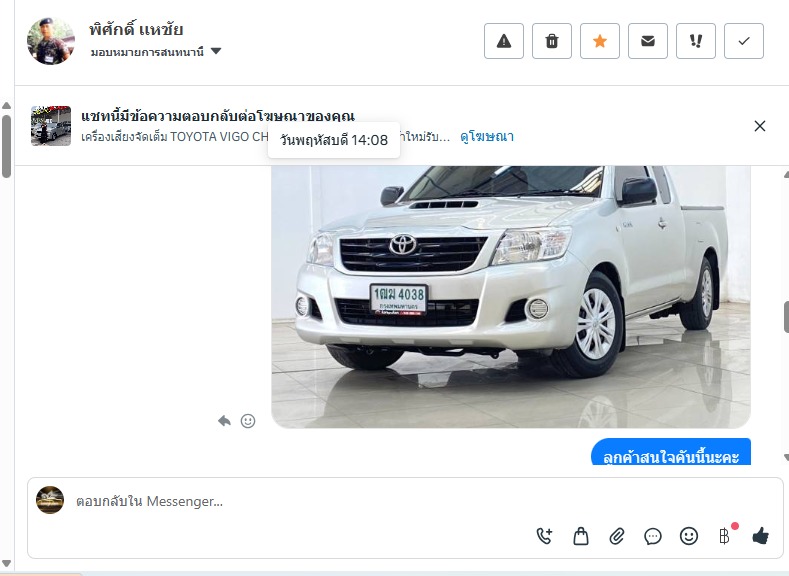Open the ดูโฆษณา link

487,136
